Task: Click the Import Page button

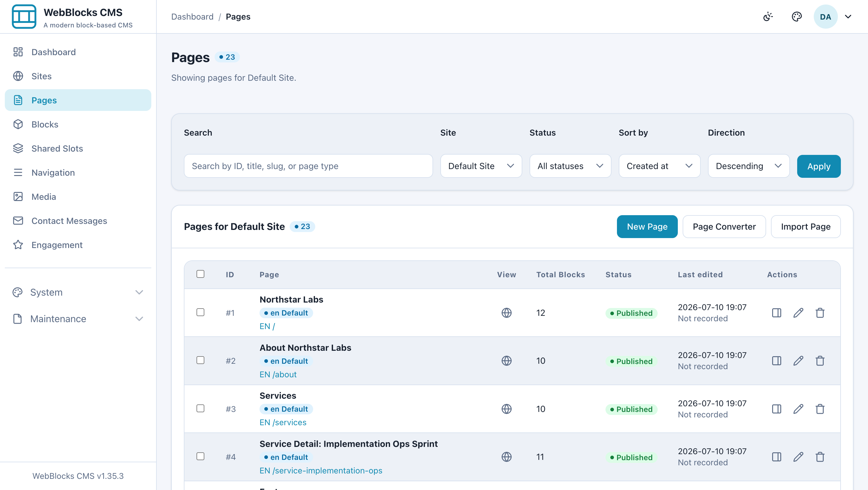Action: click(x=805, y=226)
